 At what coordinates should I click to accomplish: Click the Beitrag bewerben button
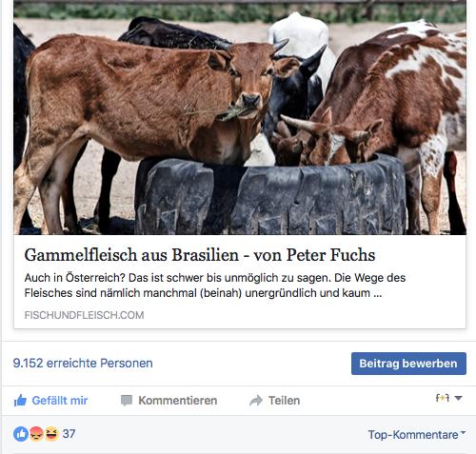pos(408,364)
